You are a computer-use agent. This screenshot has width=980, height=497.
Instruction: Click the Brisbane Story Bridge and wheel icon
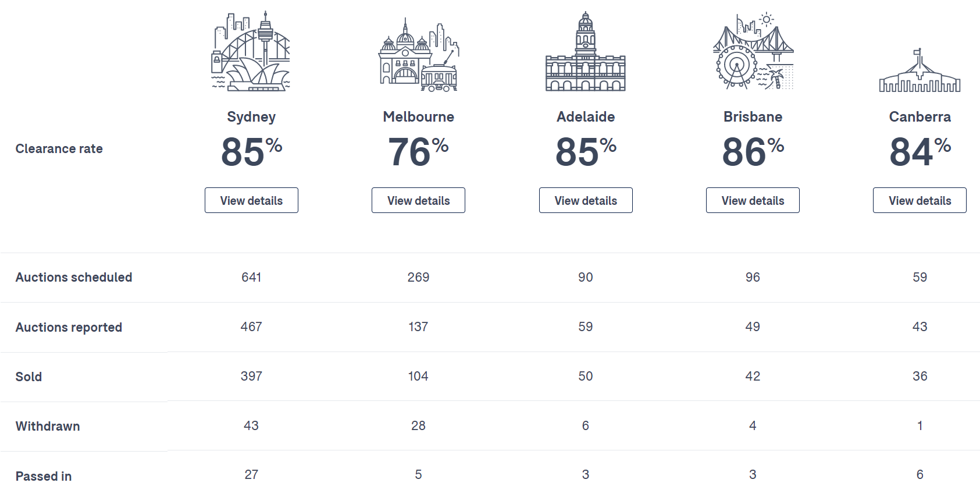tap(753, 51)
